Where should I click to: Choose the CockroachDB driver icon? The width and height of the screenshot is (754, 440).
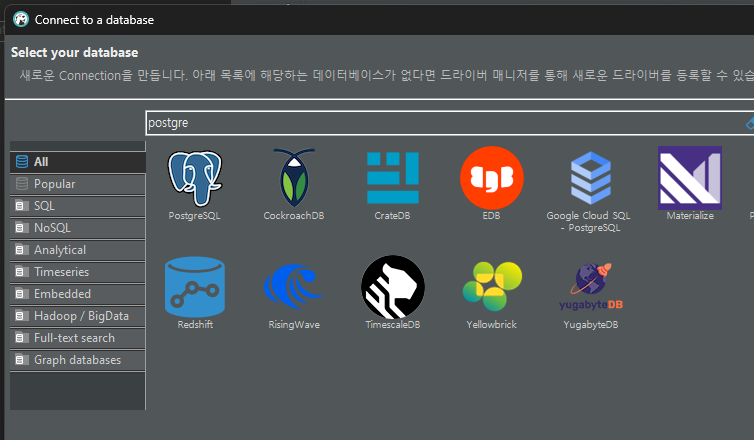[x=294, y=178]
